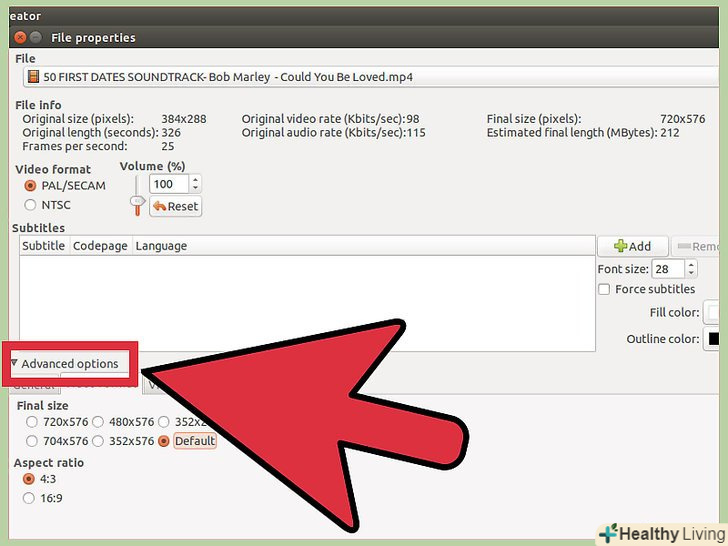Select the 480x576 final size
This screenshot has height=546, width=728.
[x=98, y=422]
